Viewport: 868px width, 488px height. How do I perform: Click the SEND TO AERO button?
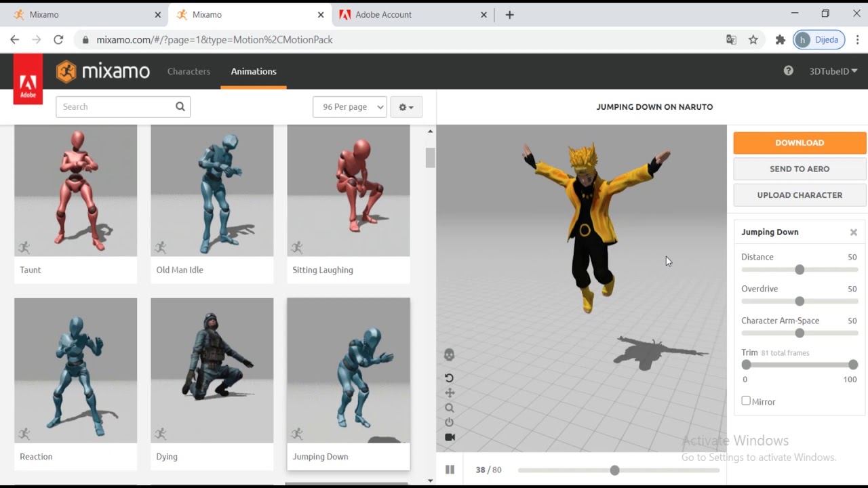click(800, 169)
